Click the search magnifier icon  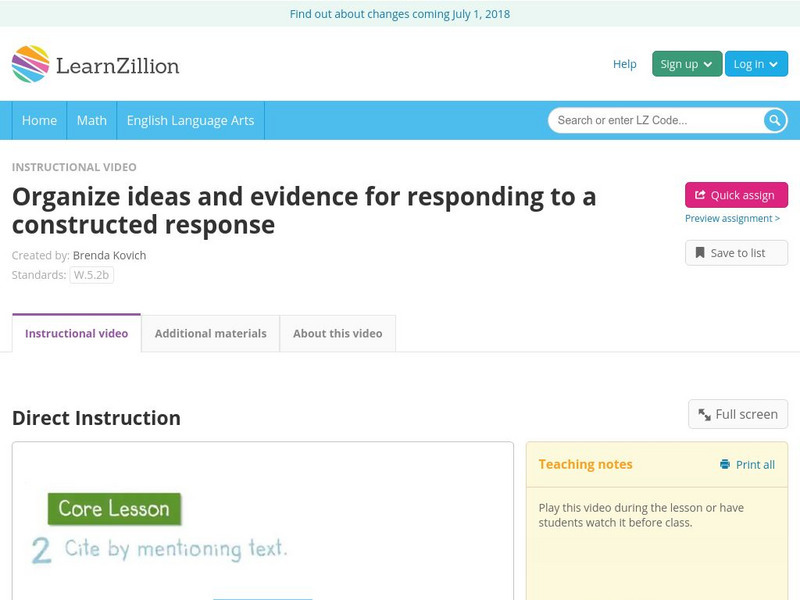click(775, 120)
